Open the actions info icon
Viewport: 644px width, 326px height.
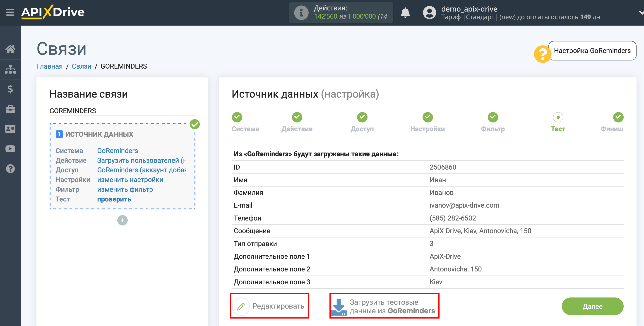301,12
